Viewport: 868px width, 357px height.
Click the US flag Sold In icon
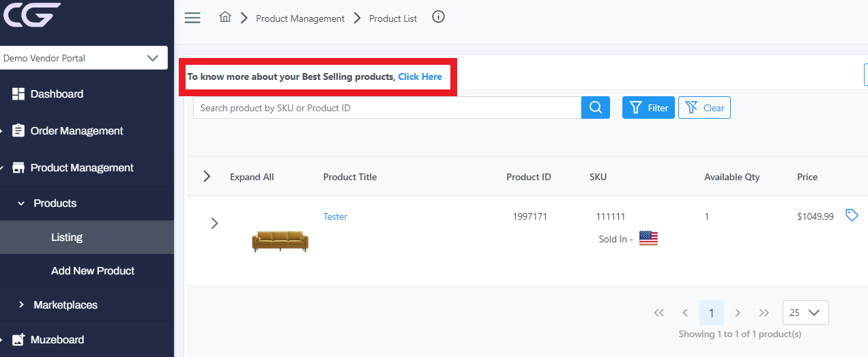click(648, 238)
